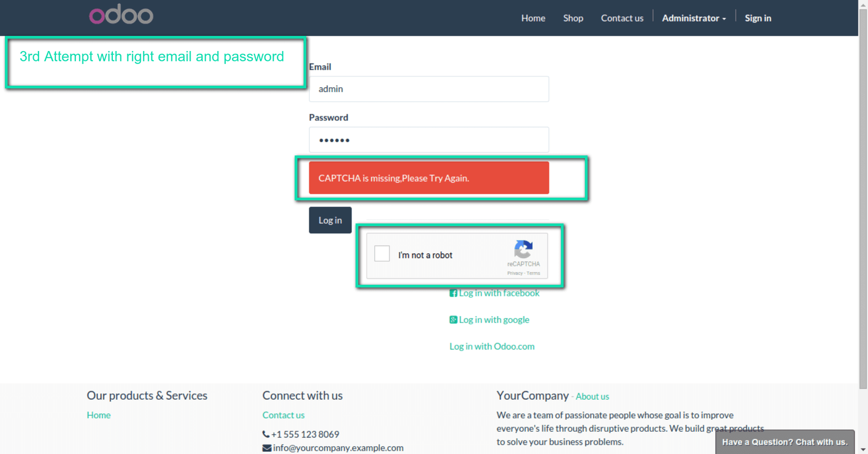Click the scrollbar up arrow
This screenshot has height=454, width=868.
pyautogui.click(x=863, y=4)
